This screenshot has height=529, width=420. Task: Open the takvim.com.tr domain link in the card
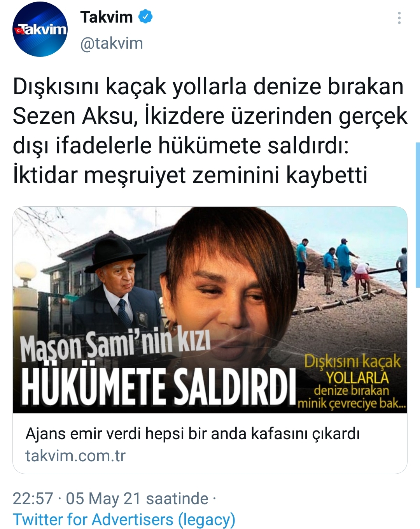75,455
